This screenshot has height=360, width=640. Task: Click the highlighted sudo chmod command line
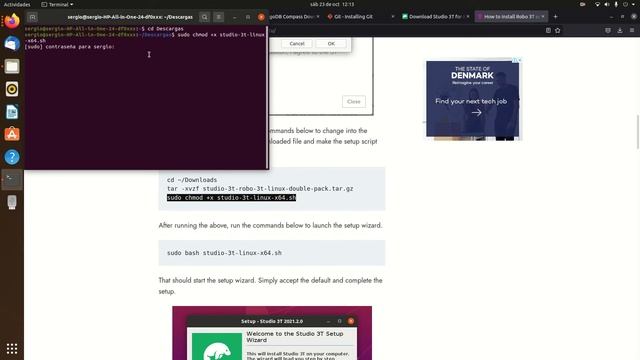pyautogui.click(x=231, y=198)
